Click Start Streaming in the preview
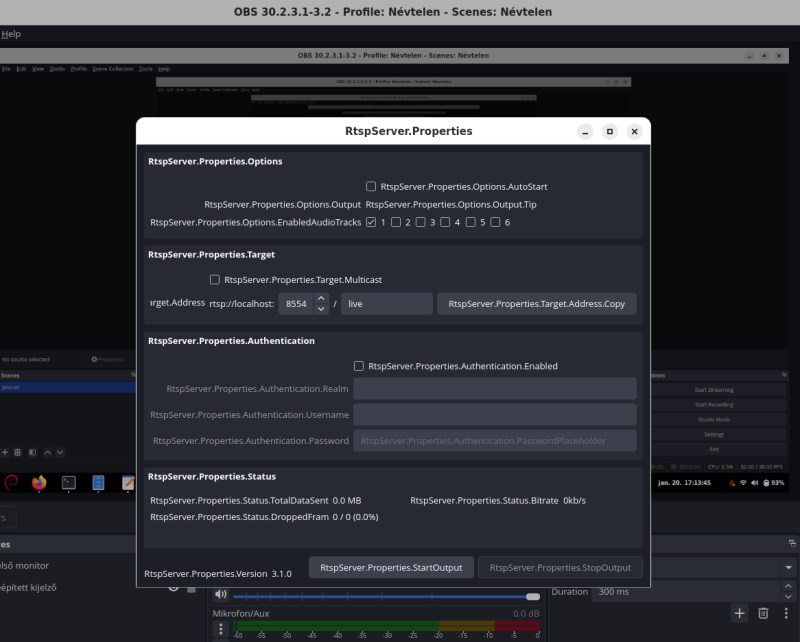This screenshot has height=642, width=800. (x=714, y=390)
